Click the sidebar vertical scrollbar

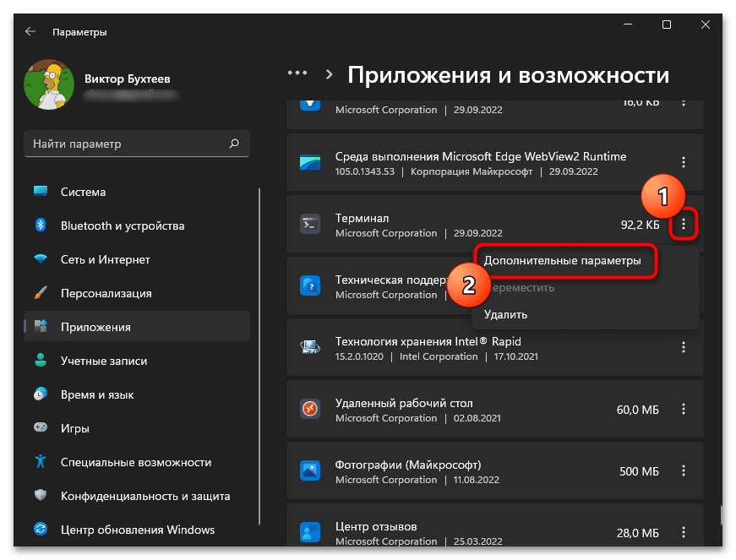click(259, 356)
